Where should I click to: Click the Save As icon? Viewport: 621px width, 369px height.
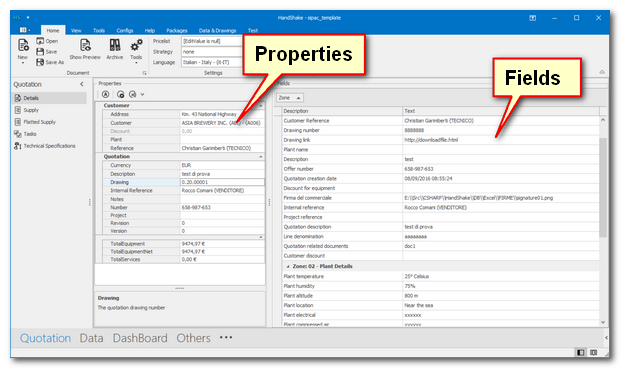coord(40,62)
